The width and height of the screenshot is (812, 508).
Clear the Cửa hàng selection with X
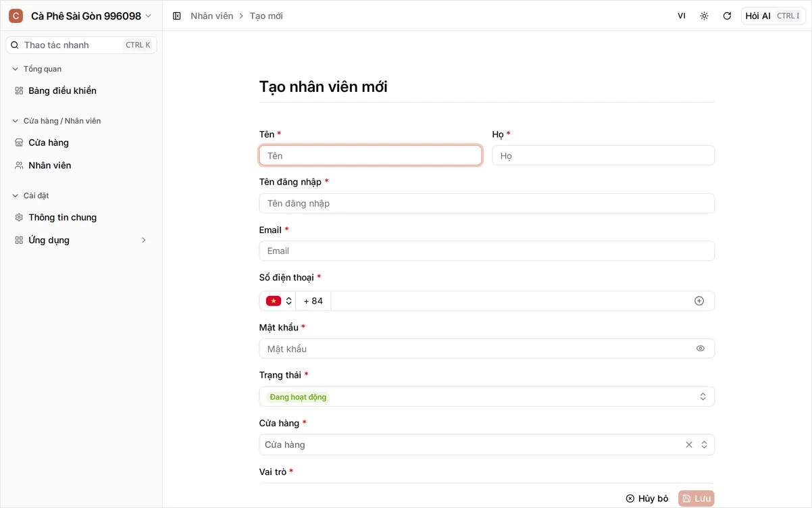click(689, 444)
